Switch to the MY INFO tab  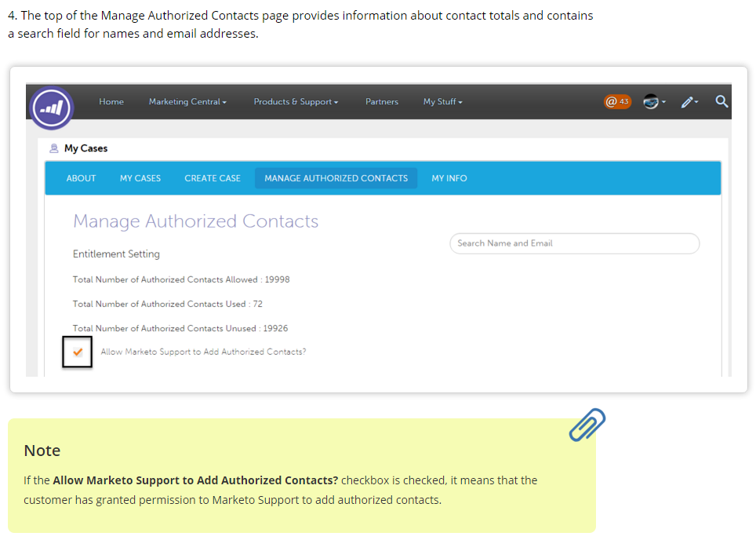coord(449,178)
